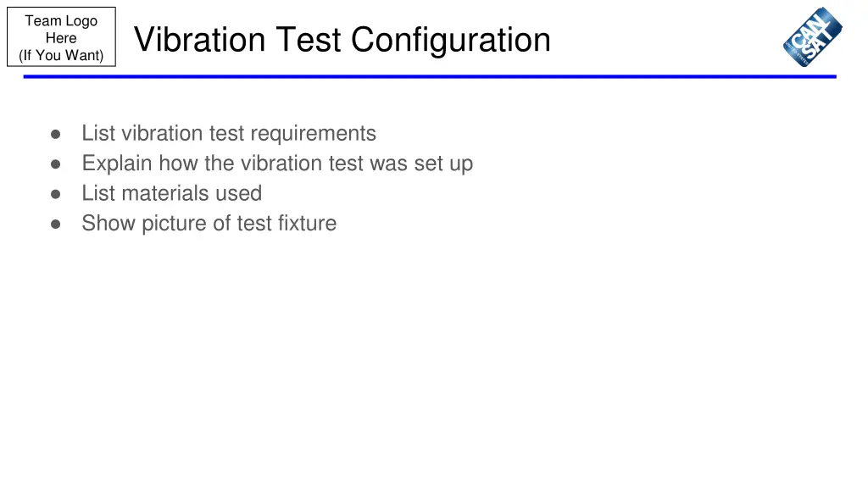Click the CanSat logo image
This screenshot has height=488, width=868.
[812, 37]
